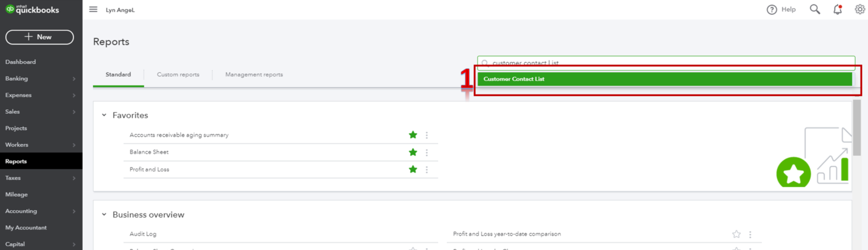The image size is (868, 250).
Task: Switch to the Standard reports tab
Action: [x=119, y=75]
